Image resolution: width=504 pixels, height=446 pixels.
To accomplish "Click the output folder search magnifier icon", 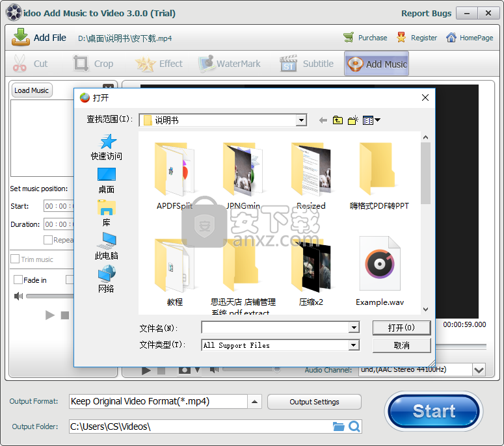I will [354, 426].
